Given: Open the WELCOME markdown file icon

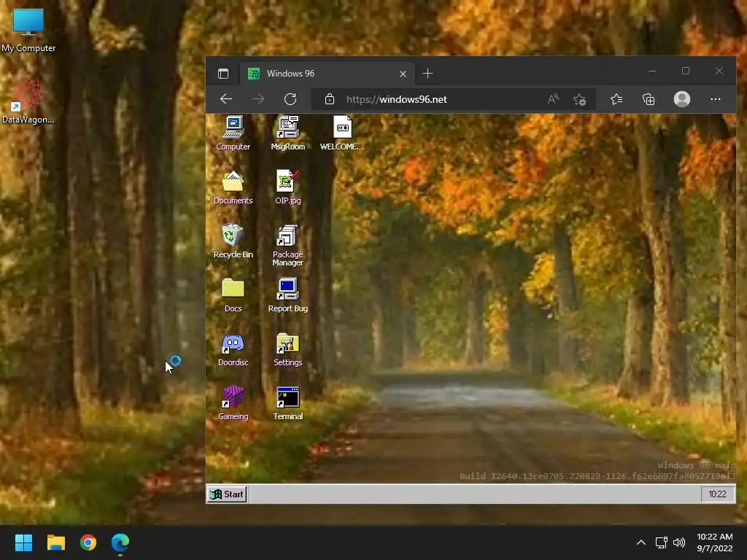Looking at the screenshot, I should click(342, 133).
